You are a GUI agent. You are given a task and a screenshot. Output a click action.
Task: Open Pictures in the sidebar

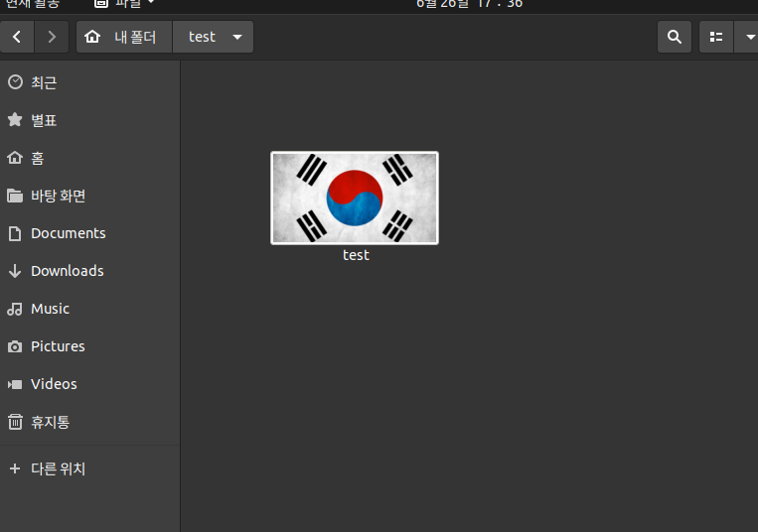[x=90, y=346]
